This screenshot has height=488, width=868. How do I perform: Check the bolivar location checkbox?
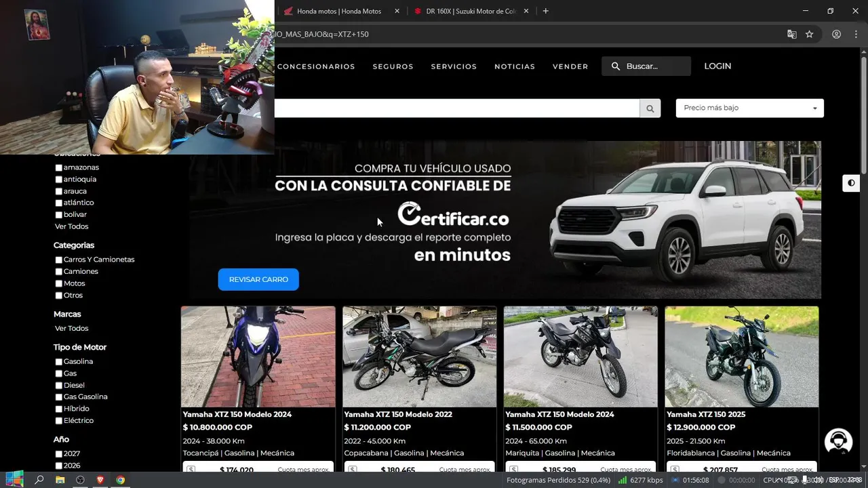[x=58, y=215]
